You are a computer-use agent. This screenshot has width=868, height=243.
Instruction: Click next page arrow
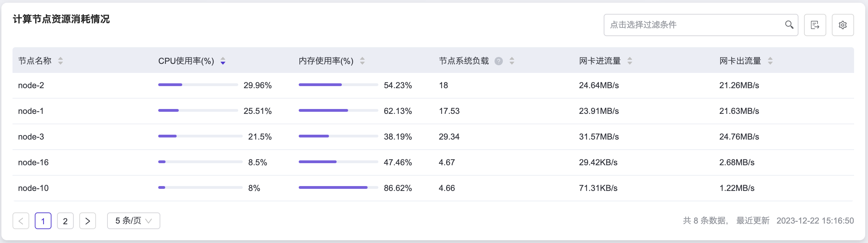click(x=88, y=221)
